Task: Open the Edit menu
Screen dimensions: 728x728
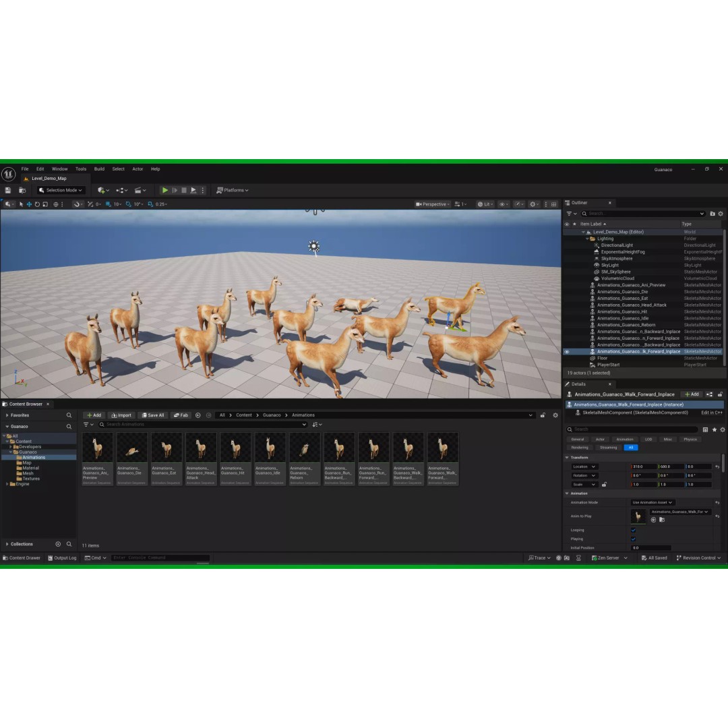Action: coord(40,169)
